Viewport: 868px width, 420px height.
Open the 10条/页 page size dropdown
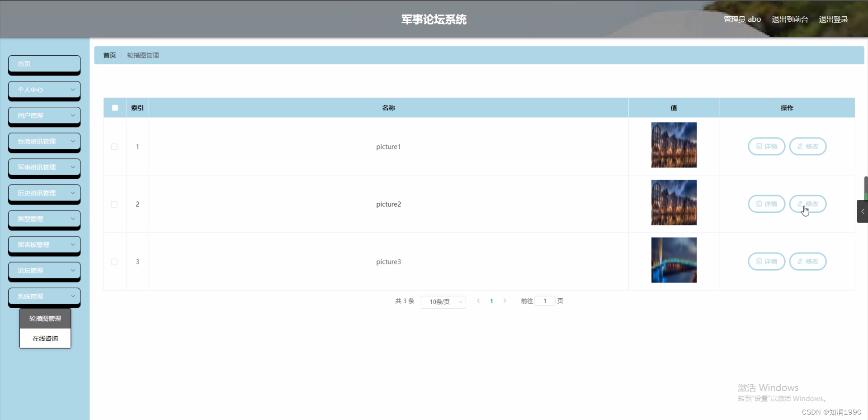tap(443, 301)
